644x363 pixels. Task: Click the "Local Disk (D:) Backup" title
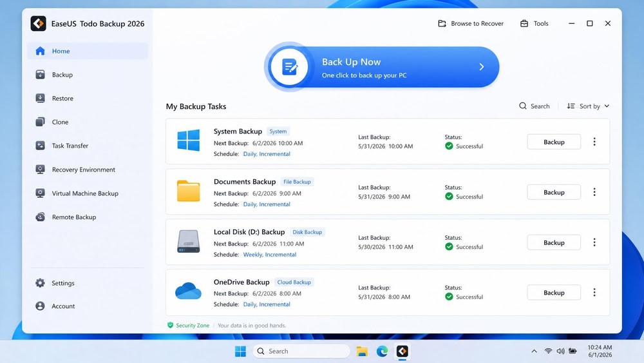249,232
